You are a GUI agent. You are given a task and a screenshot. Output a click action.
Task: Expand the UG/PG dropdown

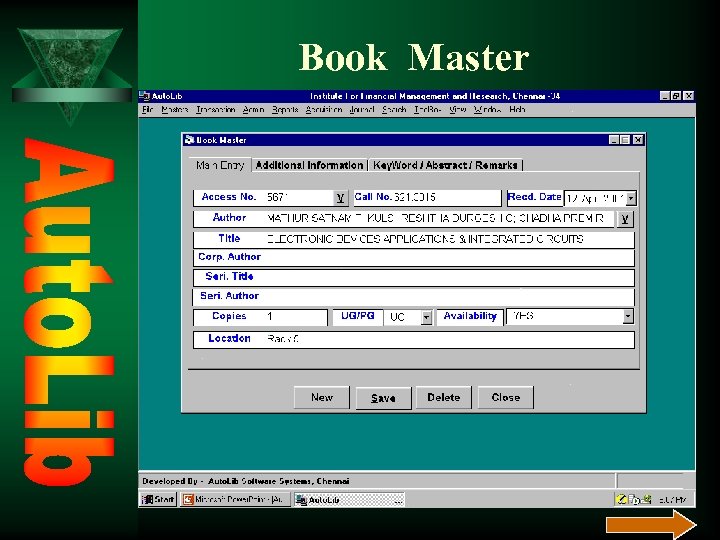[x=427, y=317]
